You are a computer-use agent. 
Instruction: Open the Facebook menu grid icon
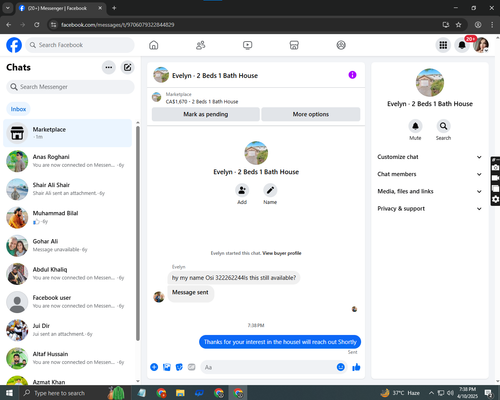pyautogui.click(x=443, y=45)
